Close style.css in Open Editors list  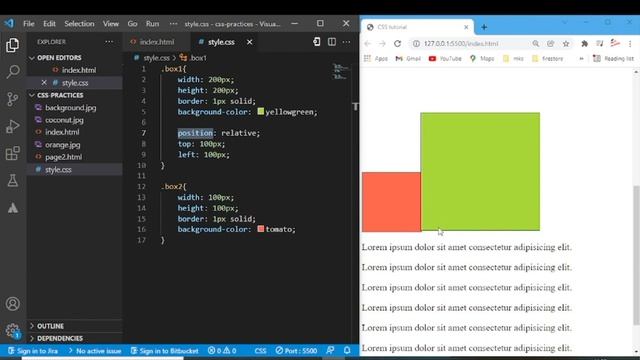point(44,82)
